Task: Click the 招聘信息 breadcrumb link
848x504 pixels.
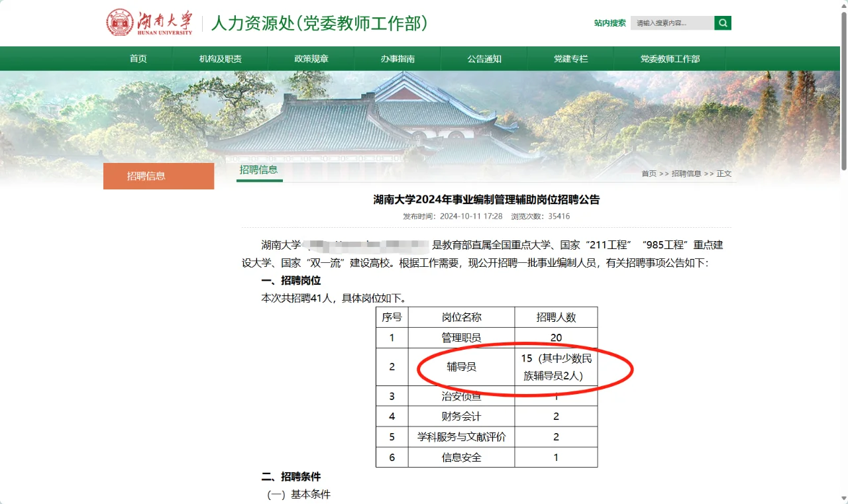Action: click(x=686, y=174)
